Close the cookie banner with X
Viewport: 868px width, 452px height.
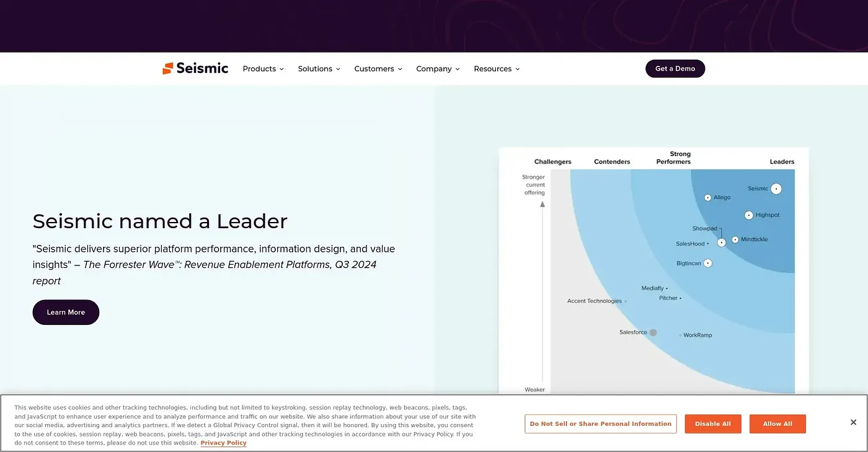(853, 422)
